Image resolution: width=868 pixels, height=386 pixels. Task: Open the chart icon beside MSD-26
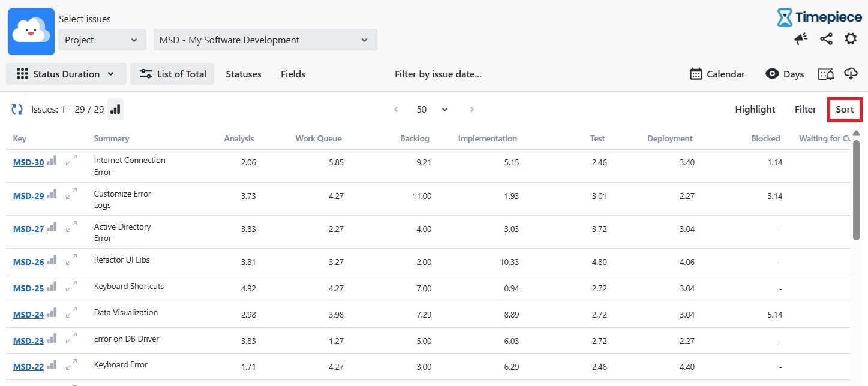[52, 260]
